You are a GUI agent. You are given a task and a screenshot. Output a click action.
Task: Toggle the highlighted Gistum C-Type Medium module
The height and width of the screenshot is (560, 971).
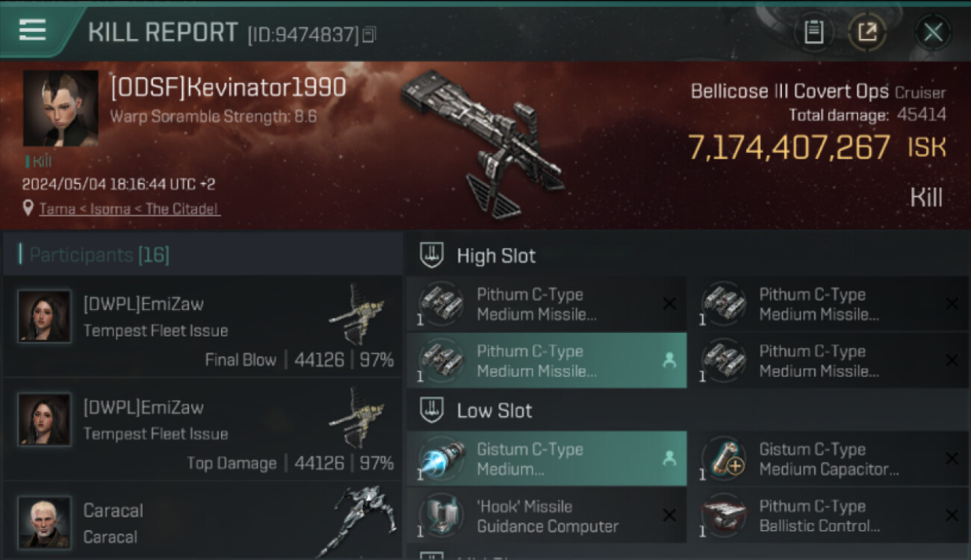coord(546,458)
